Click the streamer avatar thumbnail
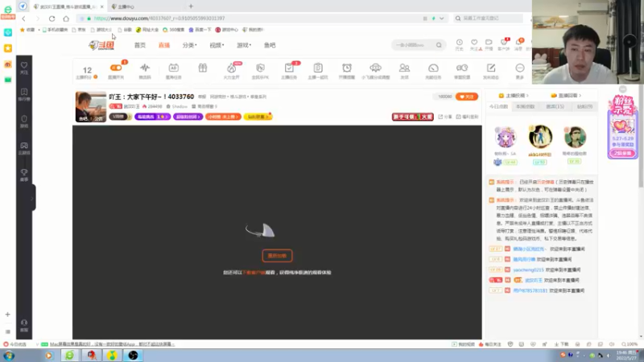The image size is (644, 362). (x=91, y=107)
